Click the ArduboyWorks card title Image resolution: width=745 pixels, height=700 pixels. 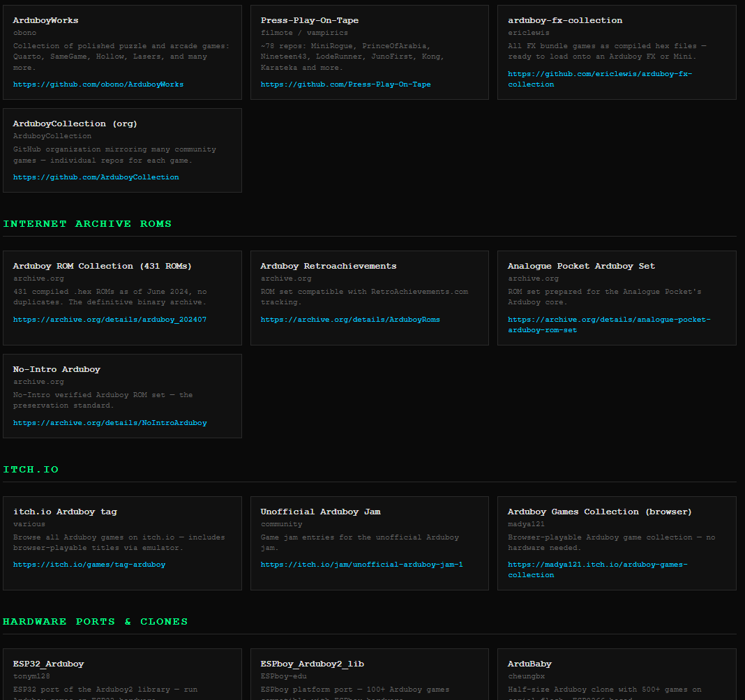pyautogui.click(x=45, y=20)
